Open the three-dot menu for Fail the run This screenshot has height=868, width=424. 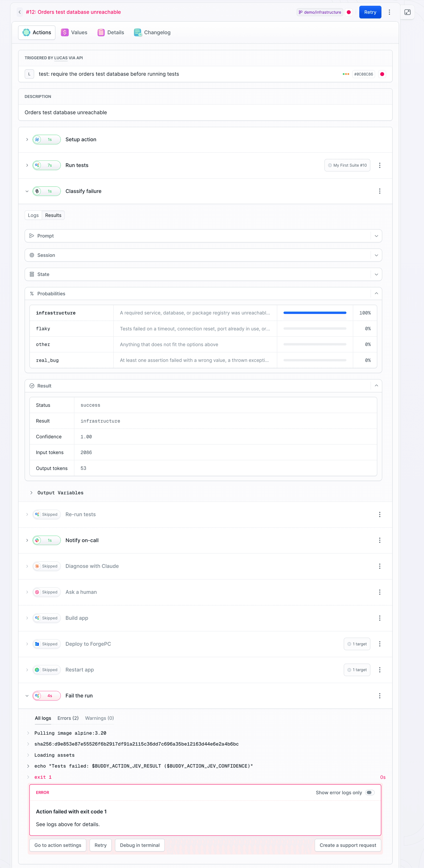tap(380, 696)
